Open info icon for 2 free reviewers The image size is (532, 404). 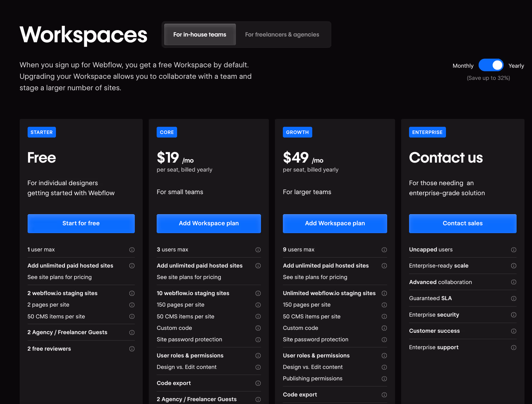pyautogui.click(x=132, y=349)
